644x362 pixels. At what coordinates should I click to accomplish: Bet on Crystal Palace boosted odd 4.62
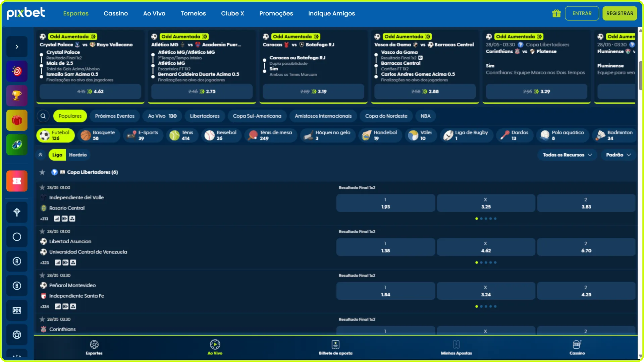click(x=90, y=92)
